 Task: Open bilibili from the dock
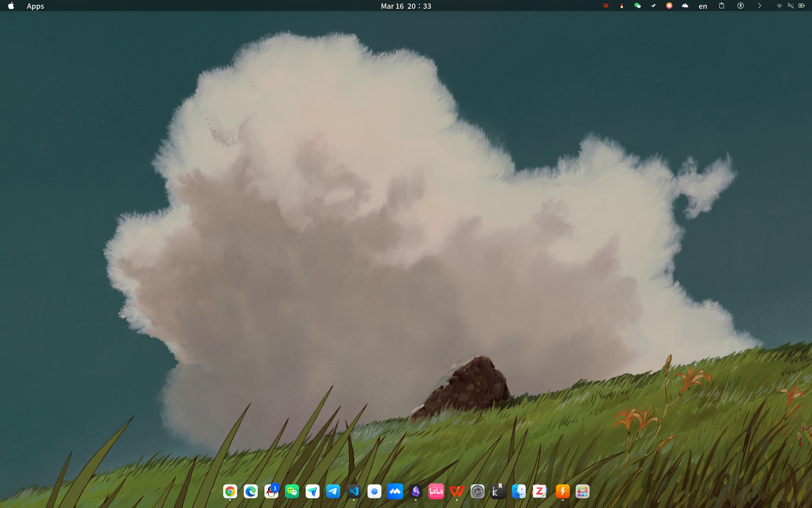436,492
